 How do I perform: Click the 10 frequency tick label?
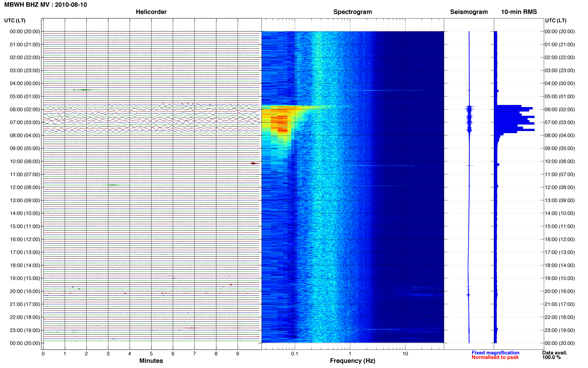point(405,354)
